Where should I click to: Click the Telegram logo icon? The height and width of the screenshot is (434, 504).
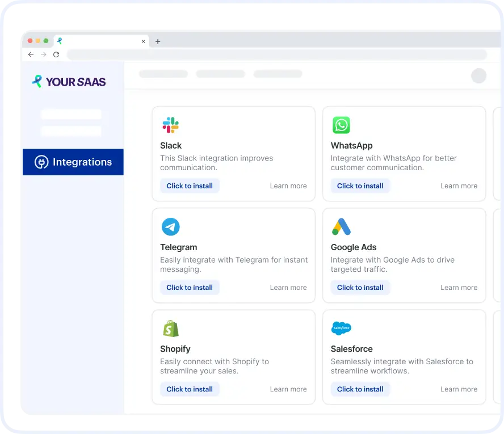tap(170, 227)
